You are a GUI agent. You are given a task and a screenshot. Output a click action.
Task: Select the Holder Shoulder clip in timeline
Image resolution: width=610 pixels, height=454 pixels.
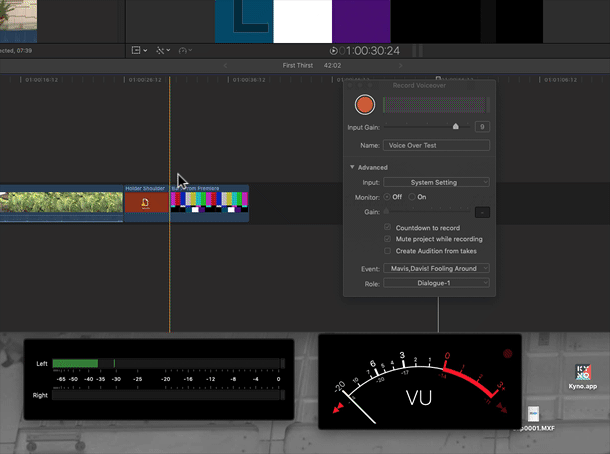(x=146, y=203)
